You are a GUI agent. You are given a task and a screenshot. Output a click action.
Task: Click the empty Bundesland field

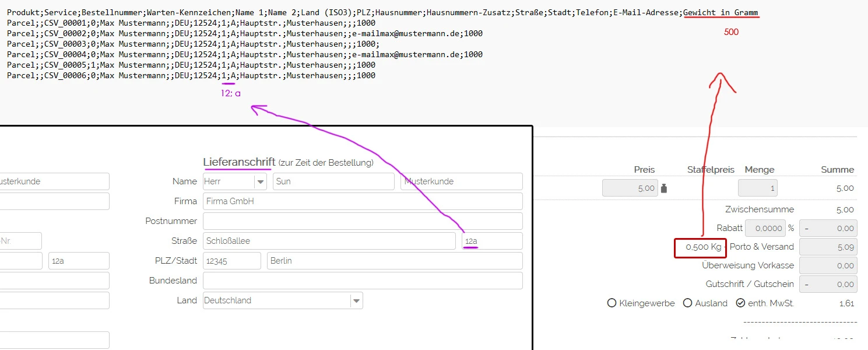362,281
